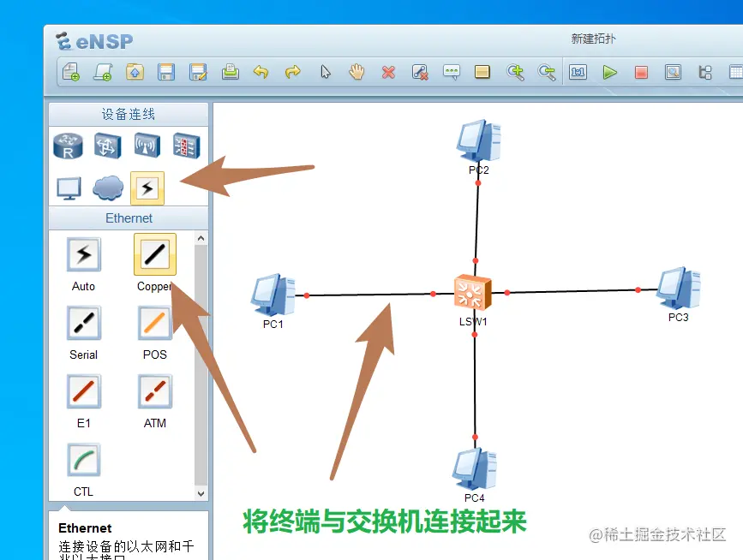Click the red X delete tool
Screen dimensions: 743x560
point(388,73)
